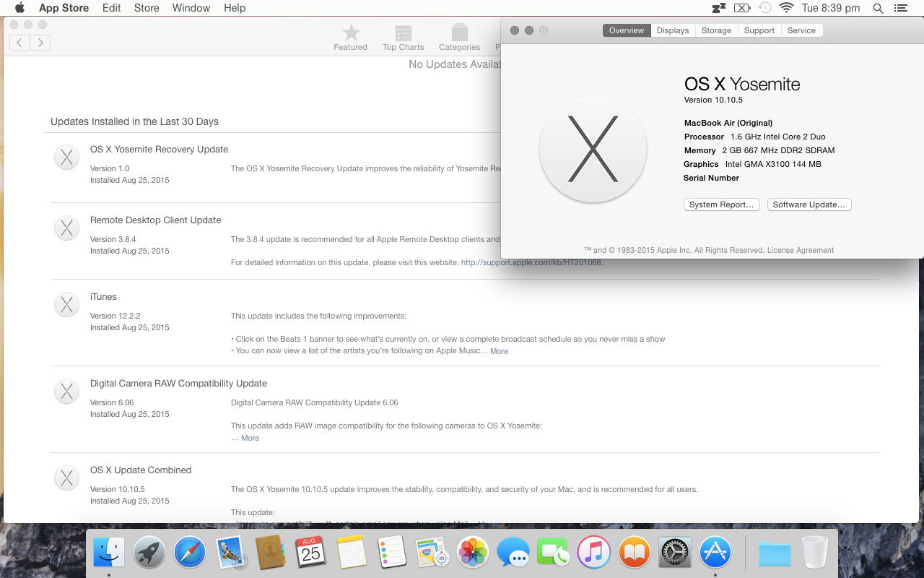
Task: Switch to the Storage tab
Action: (x=716, y=30)
